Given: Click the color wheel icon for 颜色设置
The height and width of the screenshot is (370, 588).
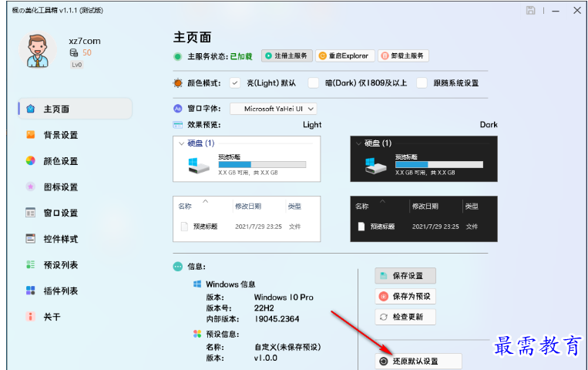Looking at the screenshot, I should [31, 161].
